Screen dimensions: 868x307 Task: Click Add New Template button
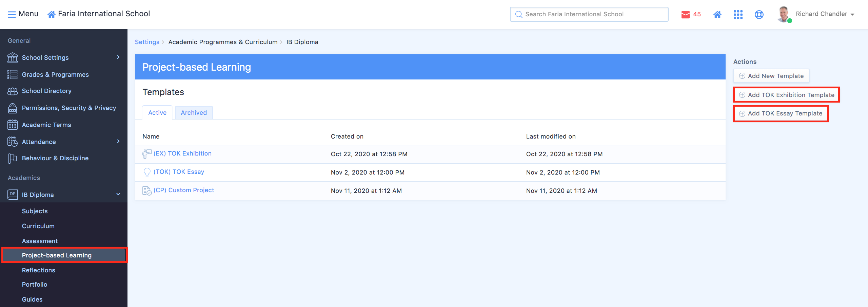click(x=771, y=76)
